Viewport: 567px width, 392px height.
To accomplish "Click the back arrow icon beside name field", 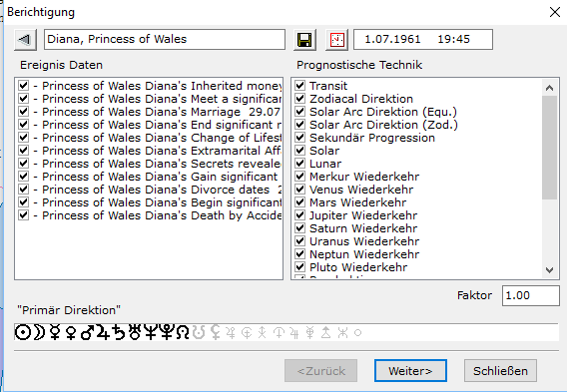I will point(25,39).
